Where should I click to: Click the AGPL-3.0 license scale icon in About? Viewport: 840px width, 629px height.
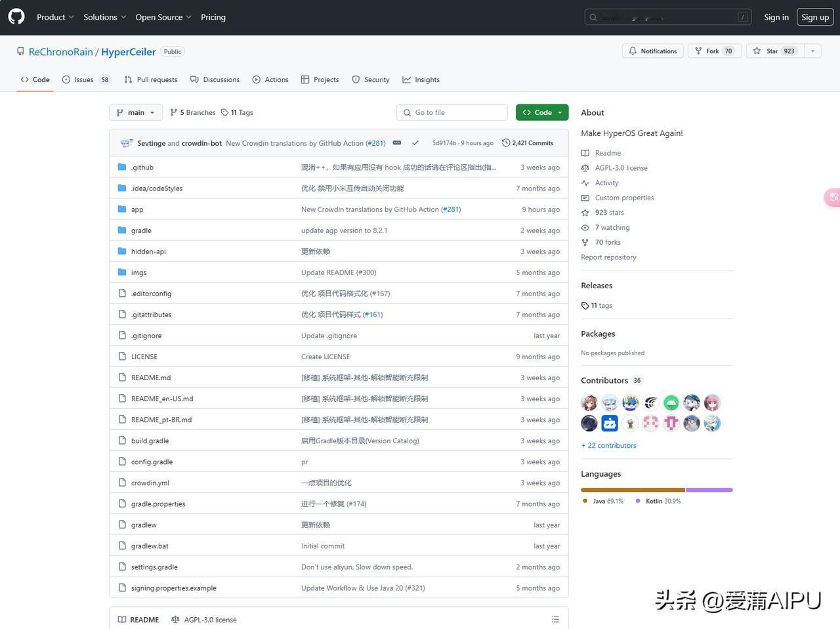585,167
